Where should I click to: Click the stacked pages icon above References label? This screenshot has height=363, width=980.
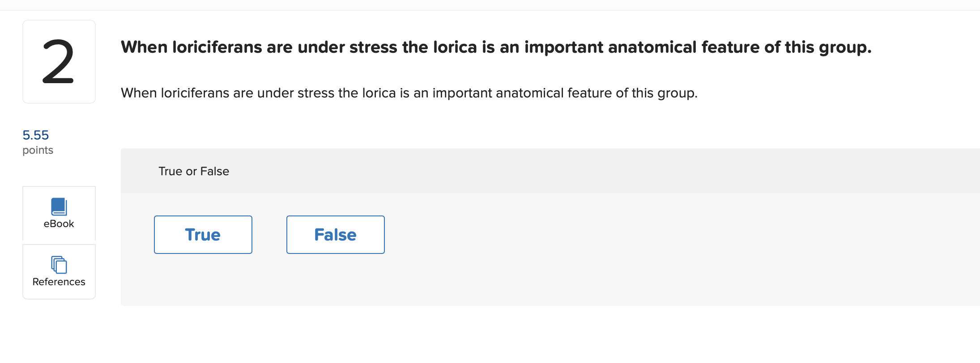coord(59,265)
